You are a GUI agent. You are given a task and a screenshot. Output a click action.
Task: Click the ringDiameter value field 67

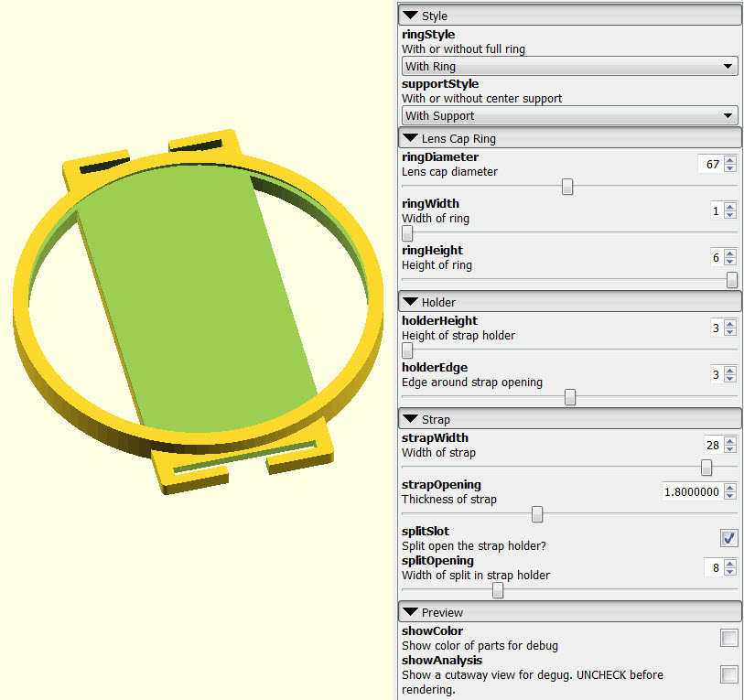711,164
